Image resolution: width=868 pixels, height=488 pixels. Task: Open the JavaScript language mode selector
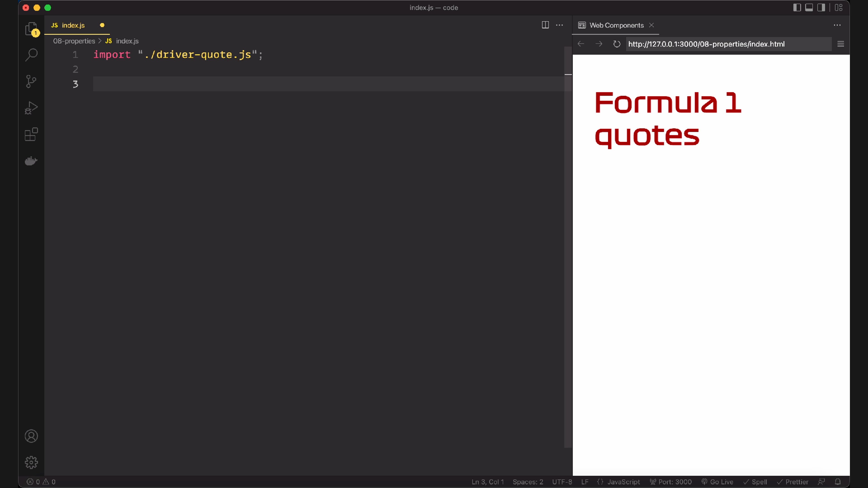623,482
